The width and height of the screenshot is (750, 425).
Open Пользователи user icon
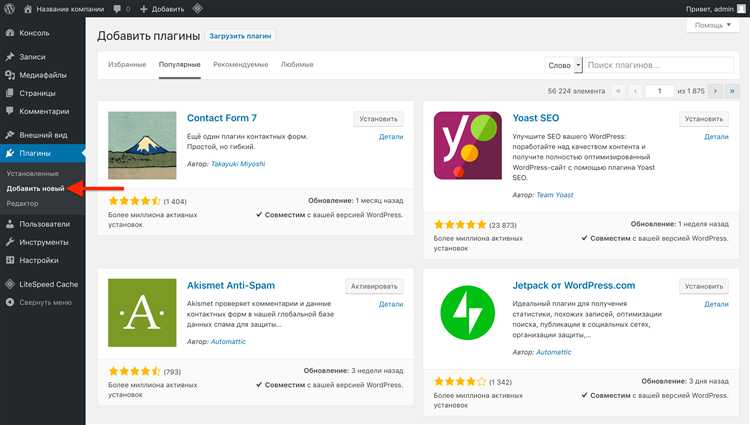(x=10, y=224)
